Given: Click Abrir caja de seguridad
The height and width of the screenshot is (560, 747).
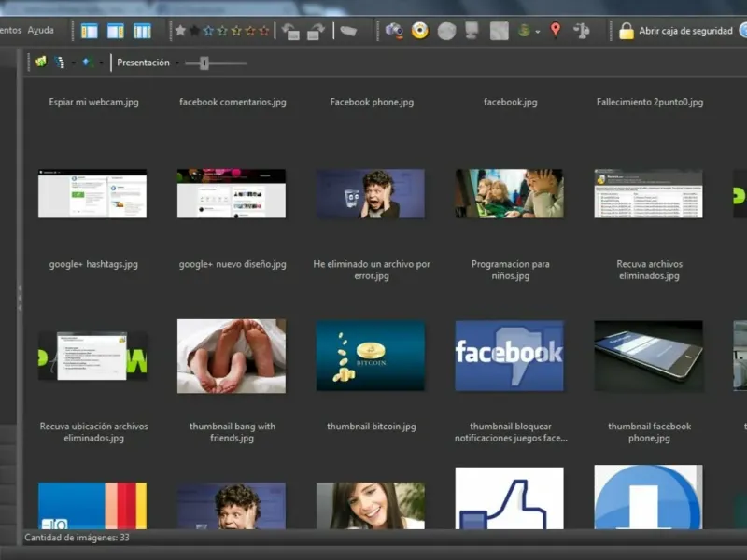Looking at the screenshot, I should tap(686, 31).
